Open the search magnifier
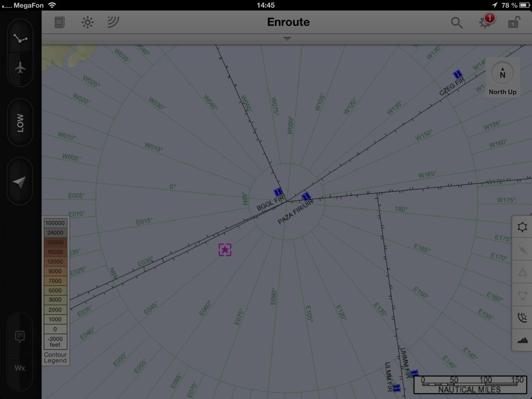 (x=456, y=23)
